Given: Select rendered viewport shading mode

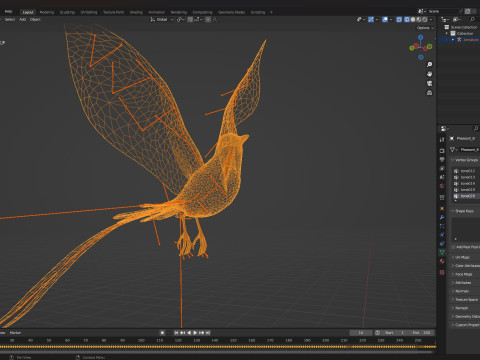Looking at the screenshot, I should click(425, 19).
